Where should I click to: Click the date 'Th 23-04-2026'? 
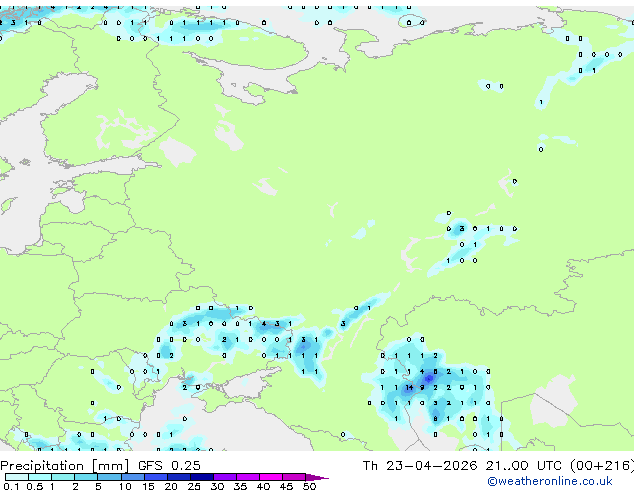click(420, 466)
